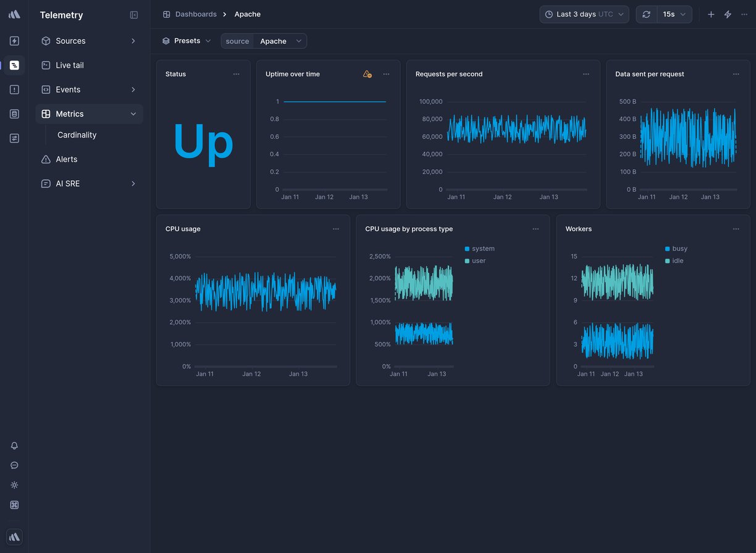Add a new panel with the plus icon
The width and height of the screenshot is (756, 553).
pyautogui.click(x=711, y=14)
